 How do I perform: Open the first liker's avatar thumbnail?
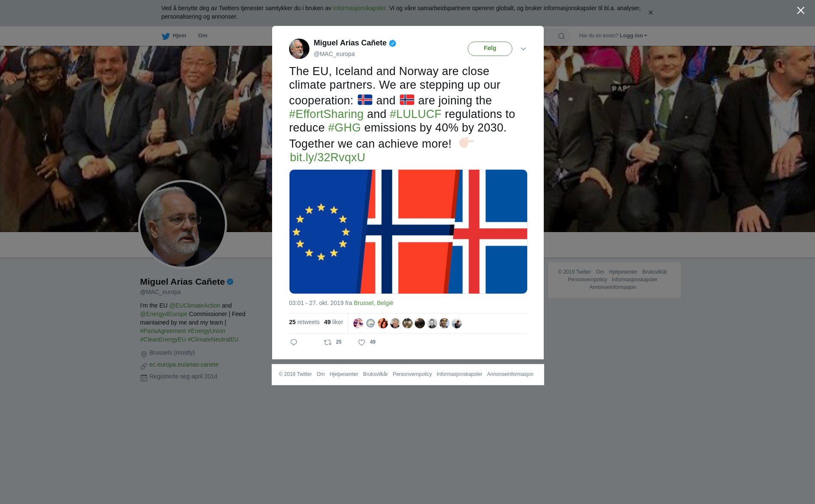(358, 323)
